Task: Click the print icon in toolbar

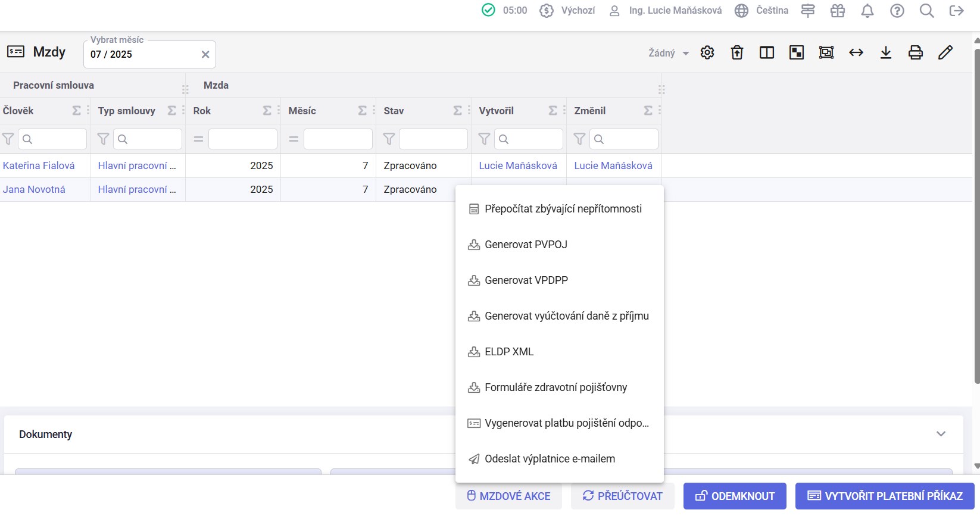Action: pos(916,52)
